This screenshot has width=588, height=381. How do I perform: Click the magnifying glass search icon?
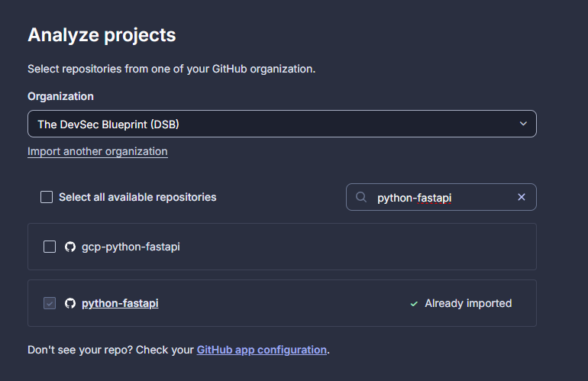click(x=361, y=197)
